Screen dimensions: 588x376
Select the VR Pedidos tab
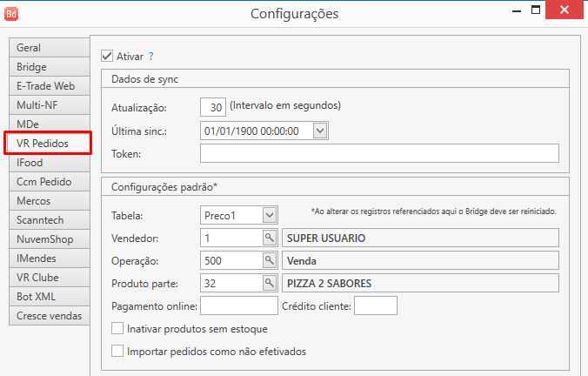[x=48, y=143]
